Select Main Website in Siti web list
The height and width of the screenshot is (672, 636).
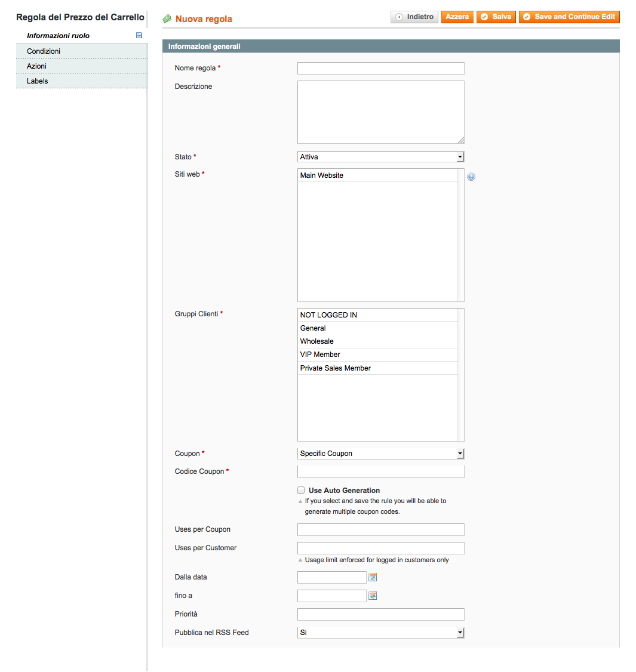click(322, 175)
